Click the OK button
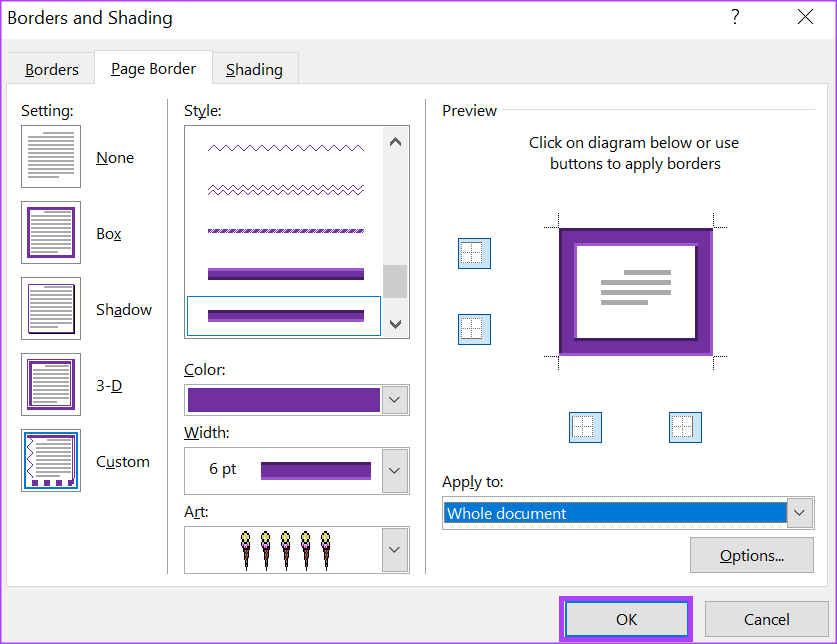 coord(626,619)
